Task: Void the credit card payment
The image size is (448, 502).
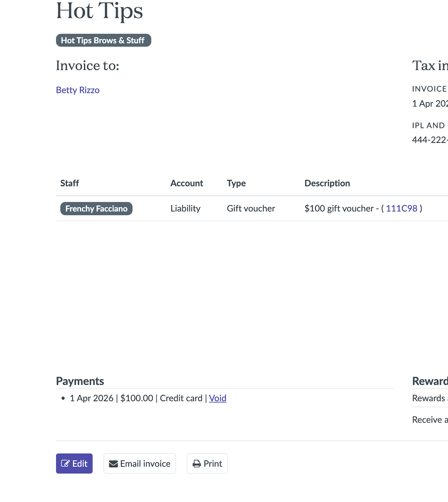Action: (217, 398)
